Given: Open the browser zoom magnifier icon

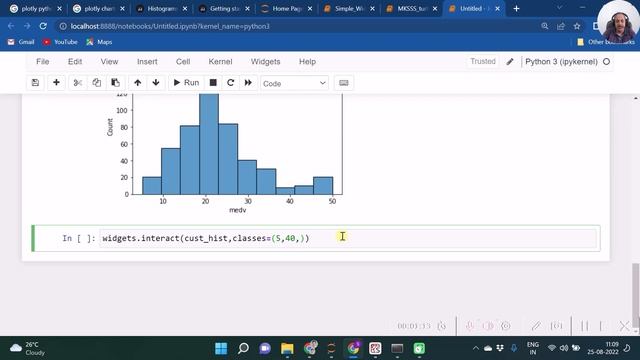Looking at the screenshot, I should point(544,26).
